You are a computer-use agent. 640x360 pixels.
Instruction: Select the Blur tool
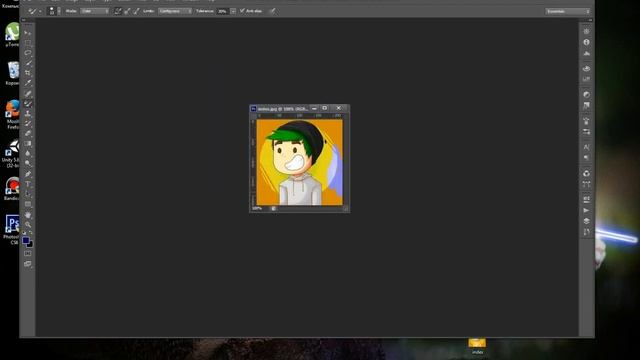(28, 153)
